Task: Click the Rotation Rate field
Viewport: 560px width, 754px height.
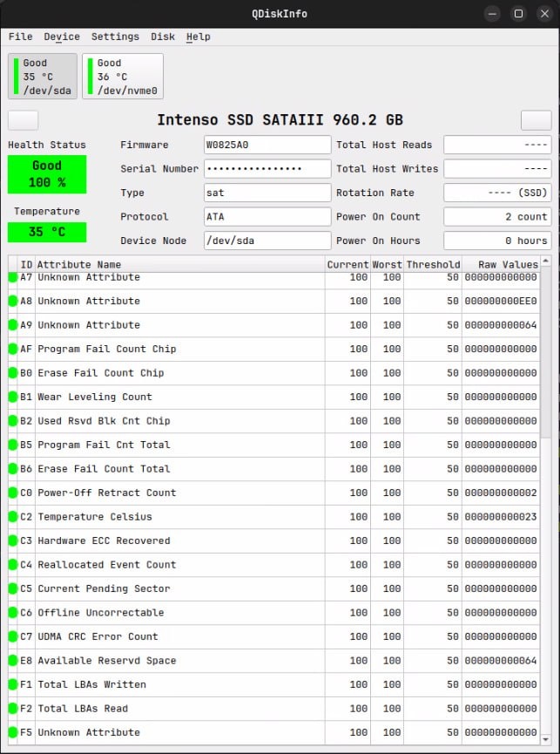Action: click(497, 193)
